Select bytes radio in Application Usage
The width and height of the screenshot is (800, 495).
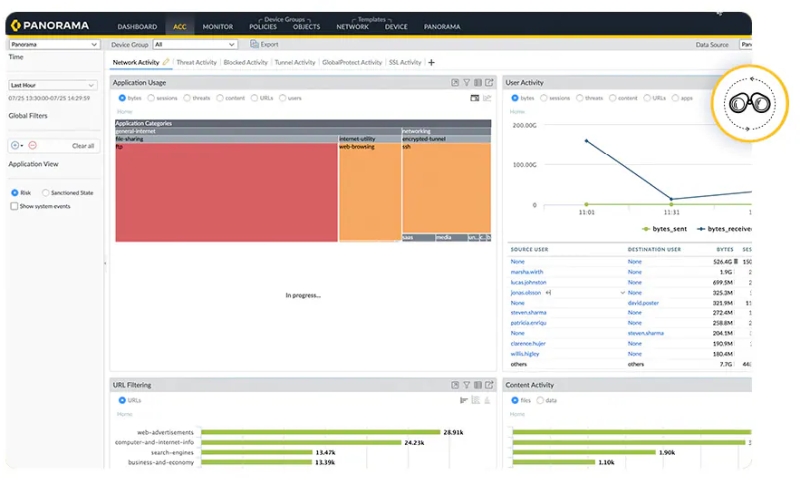[x=122, y=98]
